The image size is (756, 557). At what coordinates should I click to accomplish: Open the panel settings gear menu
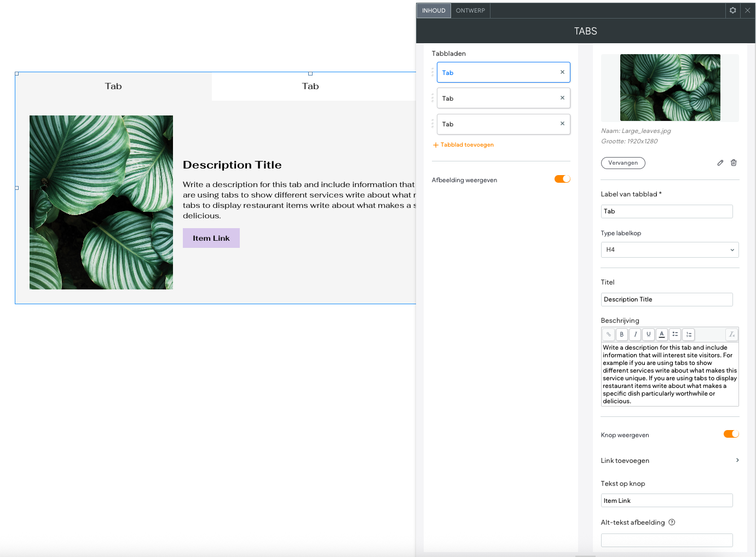(x=732, y=10)
